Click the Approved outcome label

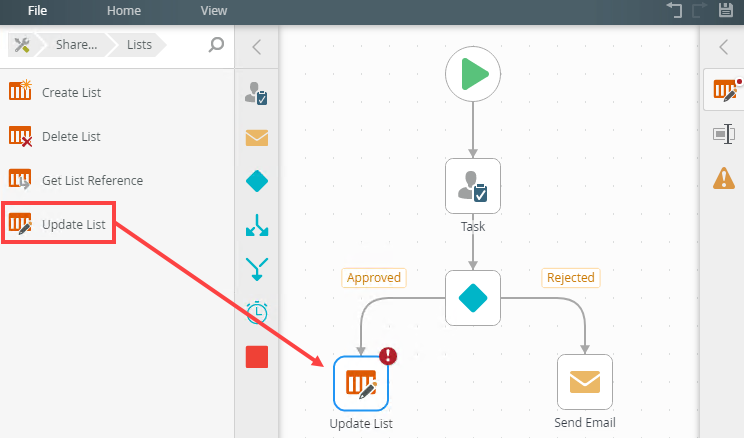[373, 278]
